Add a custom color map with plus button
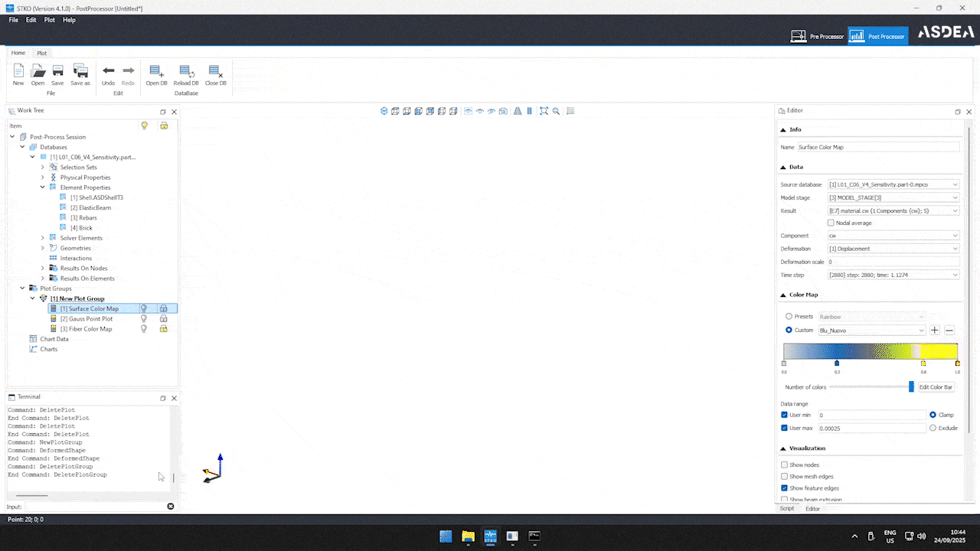 (x=935, y=330)
